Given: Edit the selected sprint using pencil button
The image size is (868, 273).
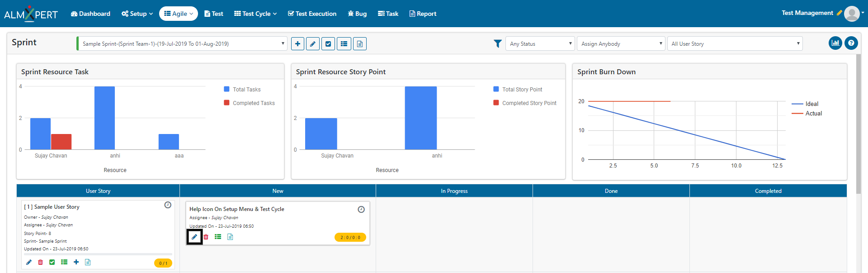Looking at the screenshot, I should click(x=313, y=44).
